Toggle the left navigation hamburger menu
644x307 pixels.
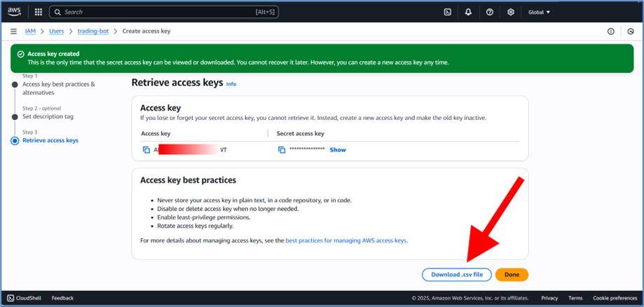13,32
